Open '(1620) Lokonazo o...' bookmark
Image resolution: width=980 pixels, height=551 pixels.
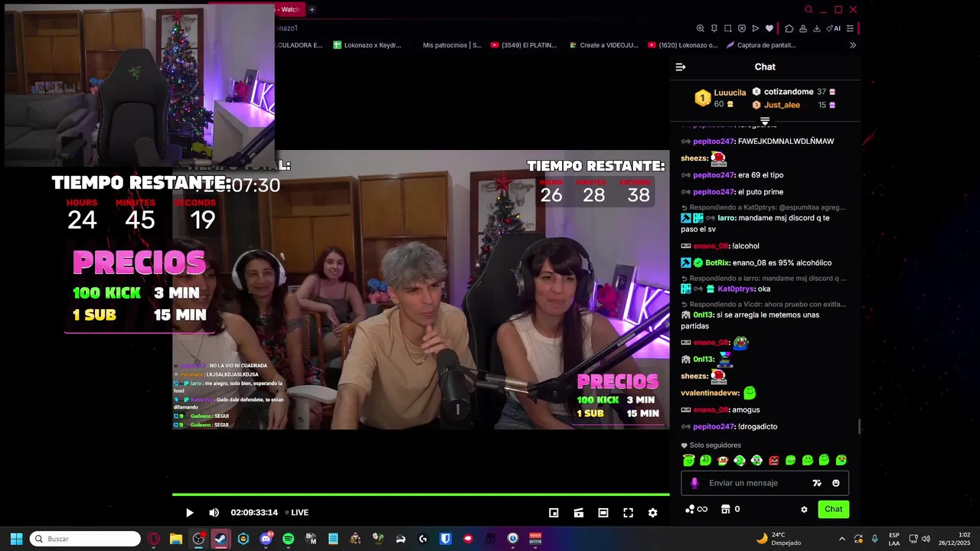tap(683, 45)
